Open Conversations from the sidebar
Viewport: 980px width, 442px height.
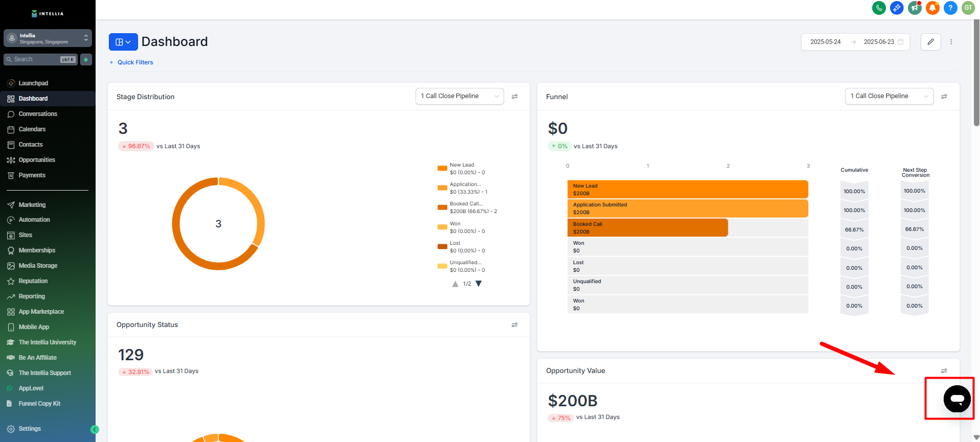[38, 114]
